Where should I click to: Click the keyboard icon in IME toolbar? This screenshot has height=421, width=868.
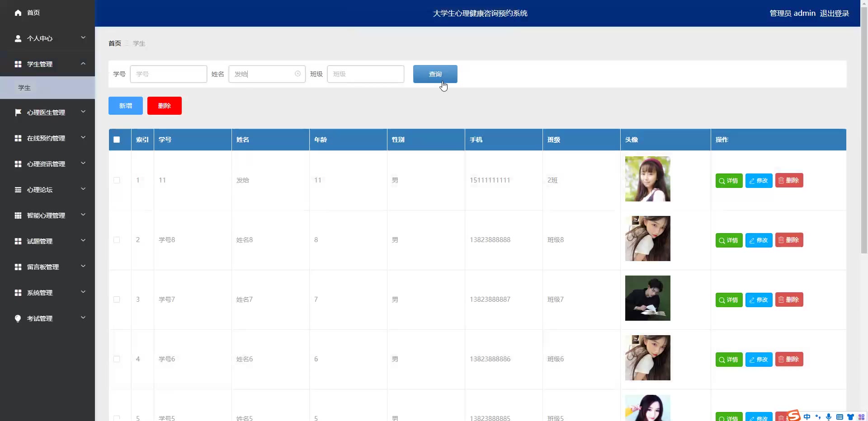tap(840, 417)
